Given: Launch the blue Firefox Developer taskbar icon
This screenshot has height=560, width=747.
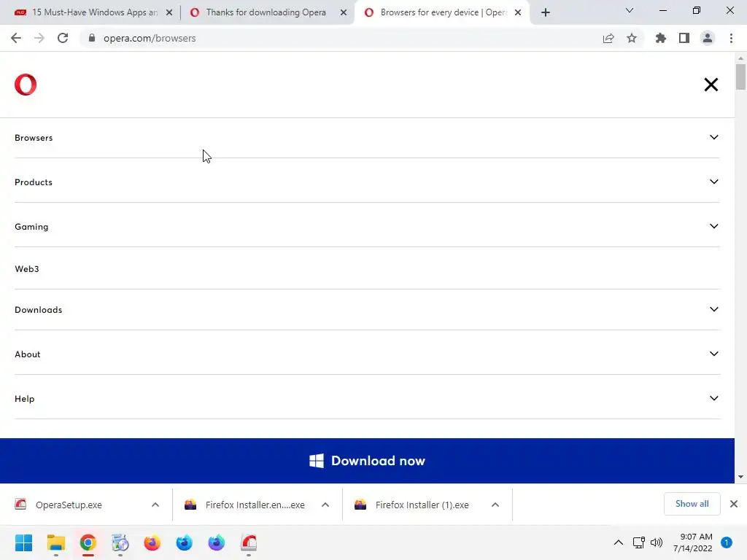Looking at the screenshot, I should coord(185,542).
